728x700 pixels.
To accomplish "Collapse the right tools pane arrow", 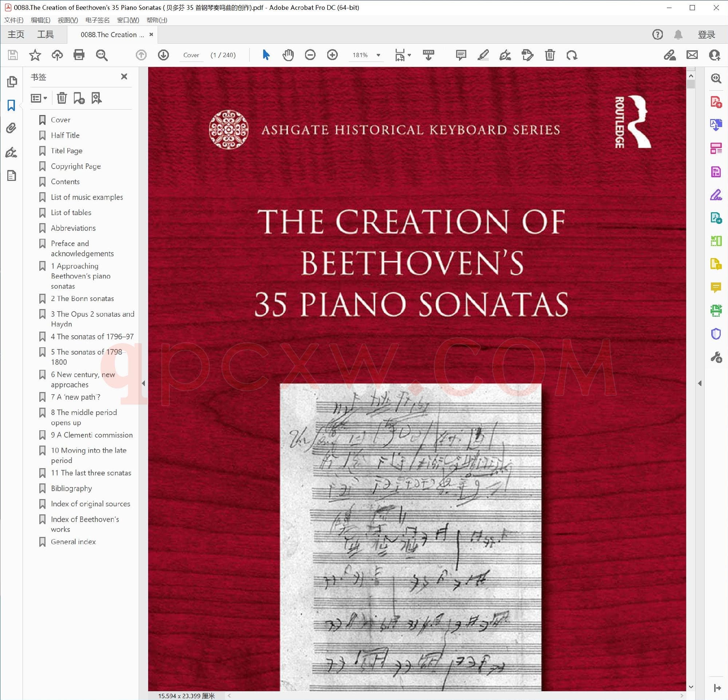I will (699, 383).
